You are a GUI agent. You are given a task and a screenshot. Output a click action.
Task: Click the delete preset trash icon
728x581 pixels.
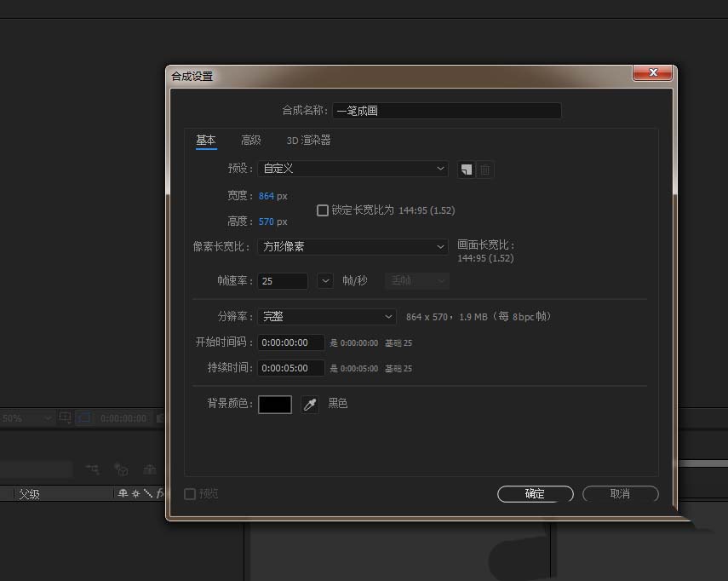(x=484, y=170)
